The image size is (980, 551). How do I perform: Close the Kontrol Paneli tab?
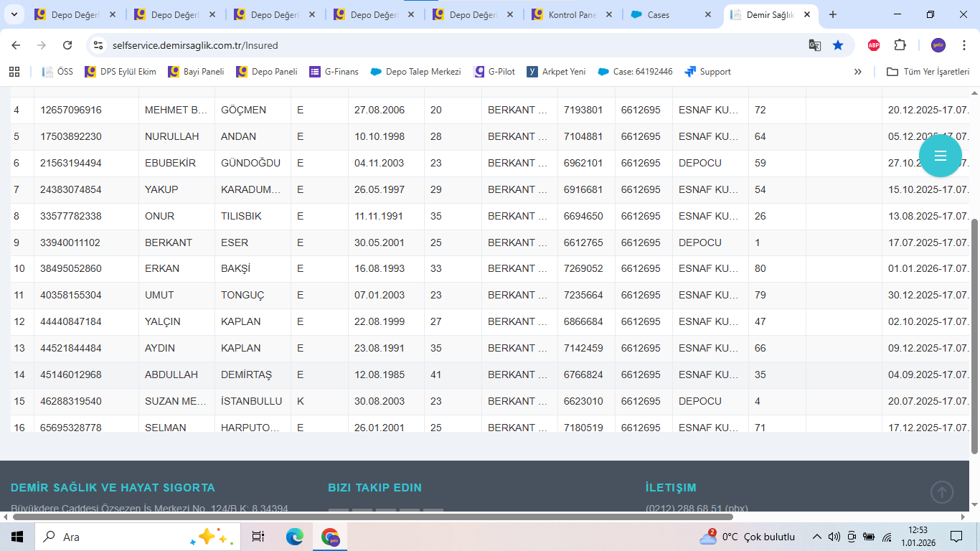pyautogui.click(x=608, y=14)
